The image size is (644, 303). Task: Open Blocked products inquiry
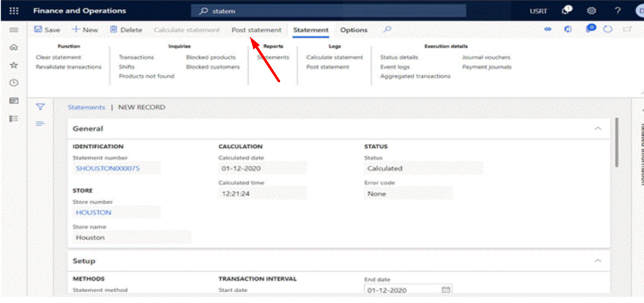click(x=211, y=58)
